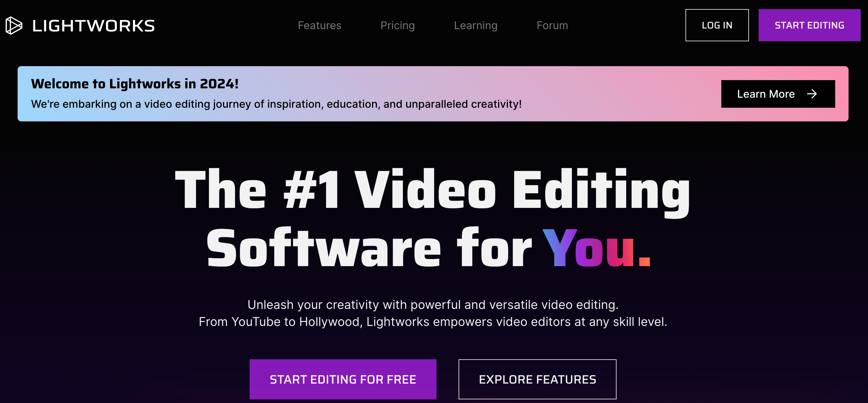Click the Learn More arrow link
The image size is (868, 403).
point(778,94)
